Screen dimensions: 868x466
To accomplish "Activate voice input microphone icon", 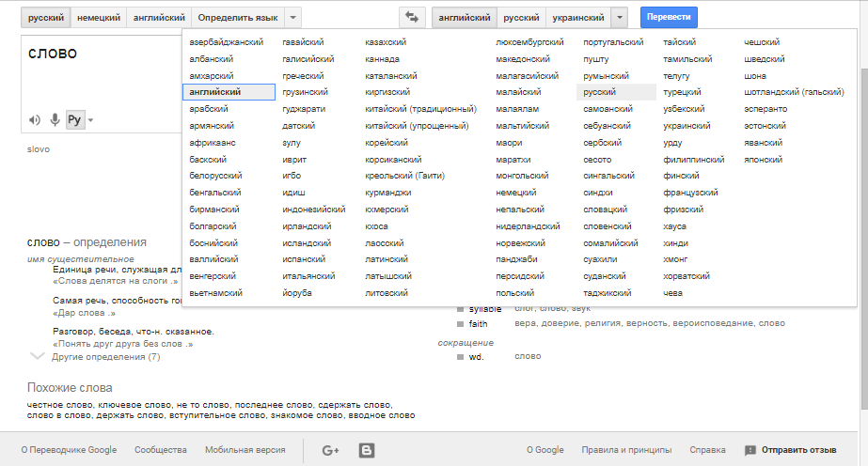I will click(55, 119).
